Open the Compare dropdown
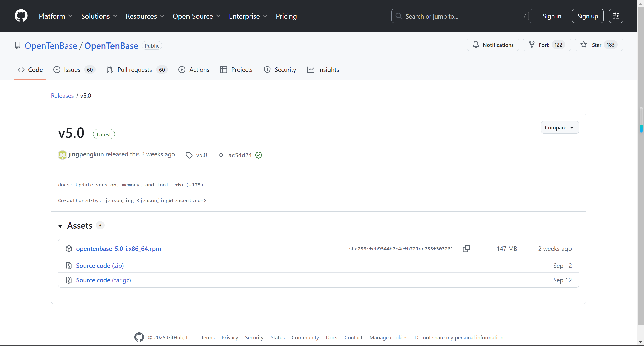The height and width of the screenshot is (346, 644). pos(559,127)
